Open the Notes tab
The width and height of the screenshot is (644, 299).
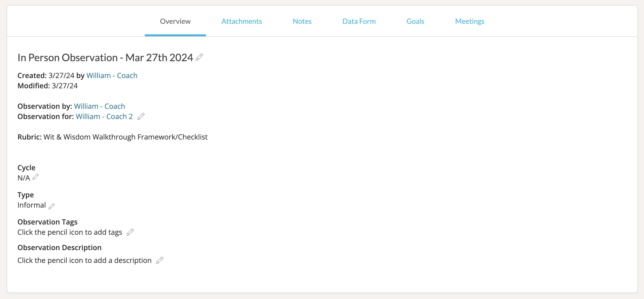coord(302,21)
